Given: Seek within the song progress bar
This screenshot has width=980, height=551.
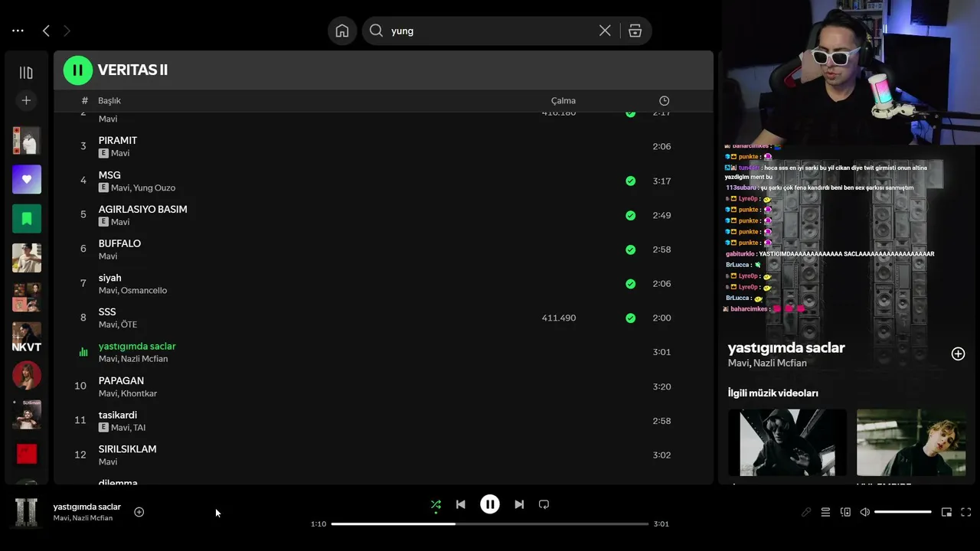Looking at the screenshot, I should (490, 524).
